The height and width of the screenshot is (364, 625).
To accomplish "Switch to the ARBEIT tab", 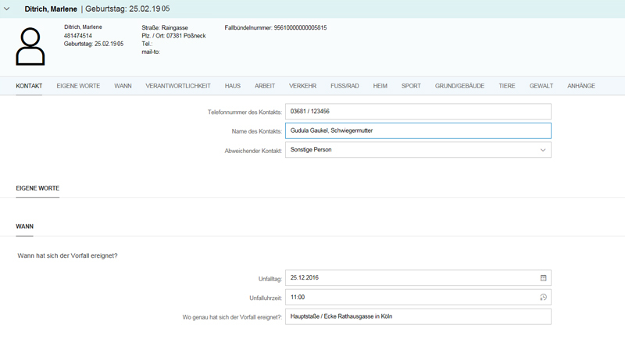I will pyautogui.click(x=265, y=86).
